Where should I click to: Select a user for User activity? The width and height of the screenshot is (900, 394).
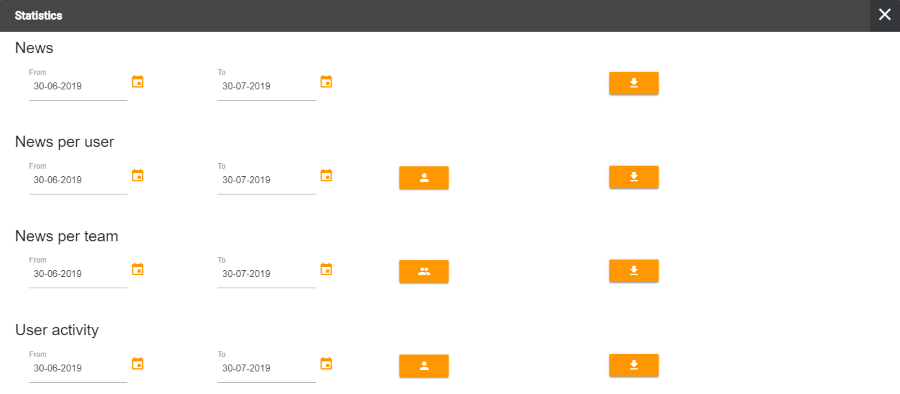[x=424, y=366]
